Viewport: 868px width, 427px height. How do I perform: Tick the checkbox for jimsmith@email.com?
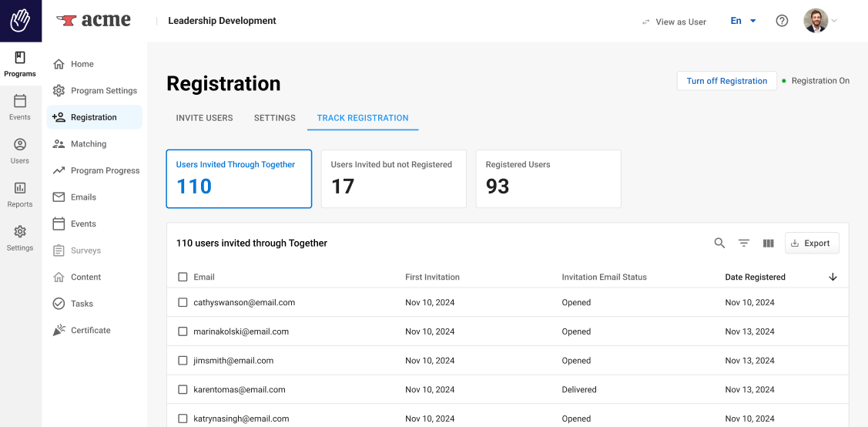click(x=183, y=361)
